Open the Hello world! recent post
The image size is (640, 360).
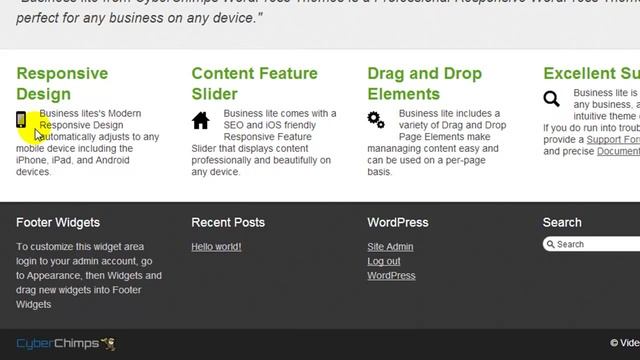[216, 247]
